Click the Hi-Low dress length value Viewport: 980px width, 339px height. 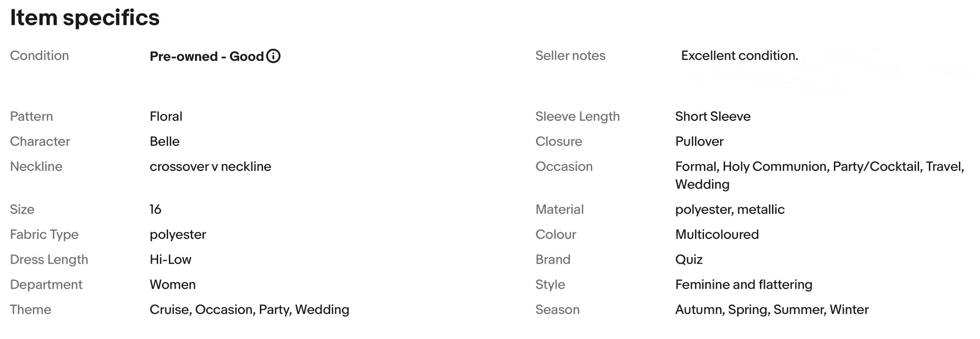[170, 260]
